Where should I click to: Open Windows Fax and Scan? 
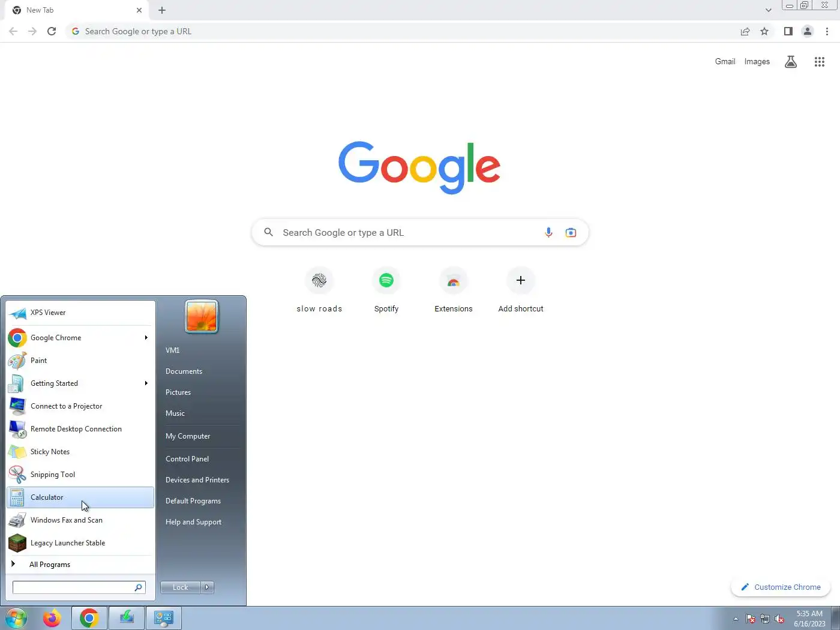80,520
